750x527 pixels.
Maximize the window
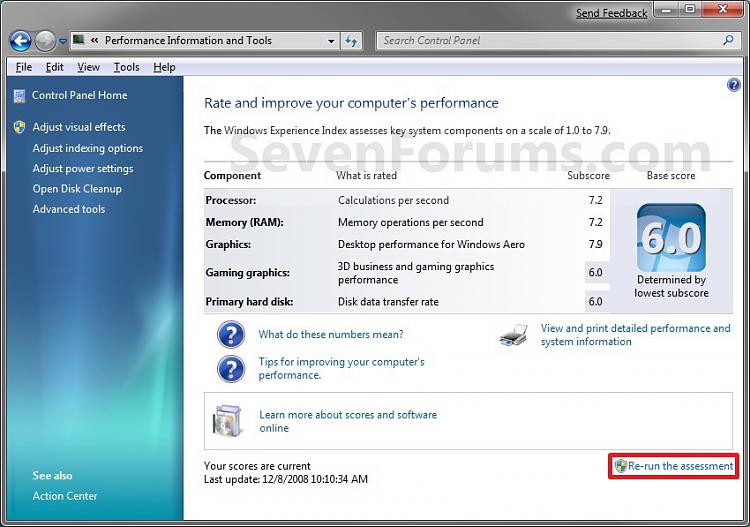(x=690, y=9)
